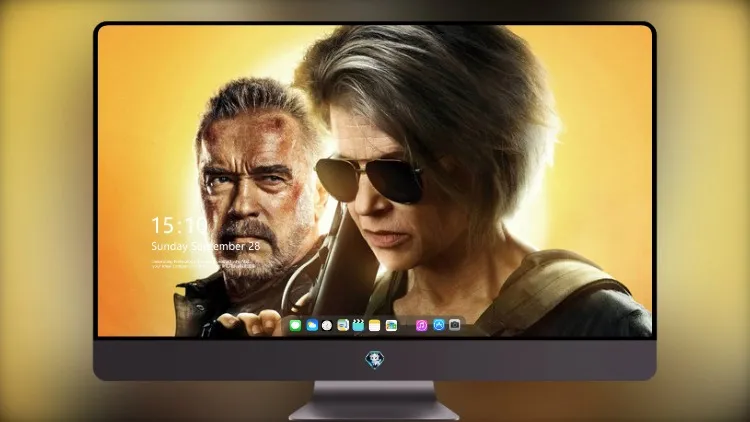Open the green Messages app in dock
750x422 pixels.
point(296,325)
